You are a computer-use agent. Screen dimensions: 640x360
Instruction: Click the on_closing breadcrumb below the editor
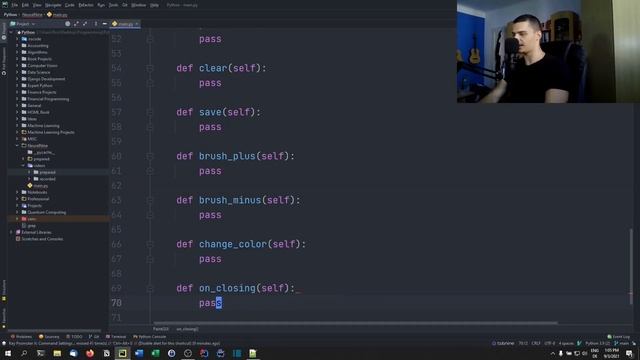[x=187, y=329]
